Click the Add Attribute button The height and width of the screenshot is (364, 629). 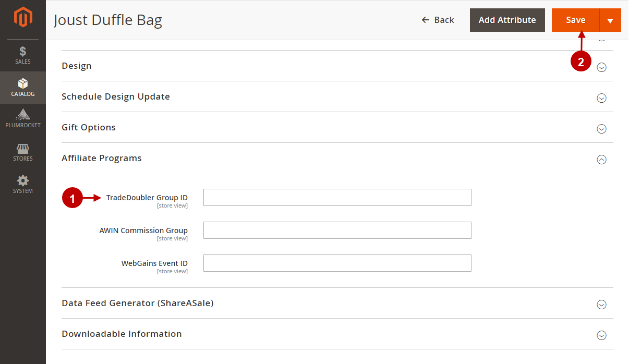(507, 20)
